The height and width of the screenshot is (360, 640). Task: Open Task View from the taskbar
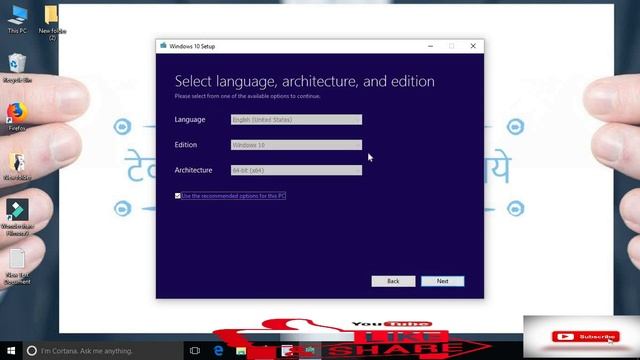195,351
